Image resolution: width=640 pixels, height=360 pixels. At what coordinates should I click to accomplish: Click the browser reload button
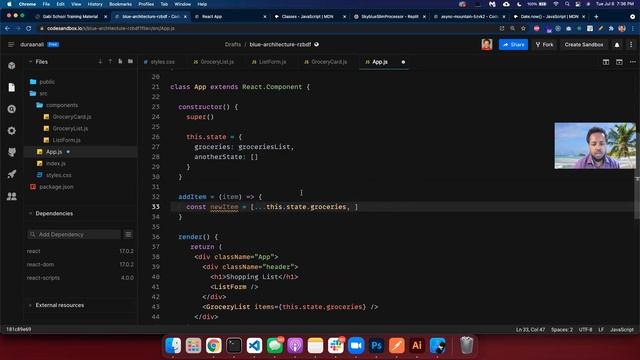(x=29, y=29)
